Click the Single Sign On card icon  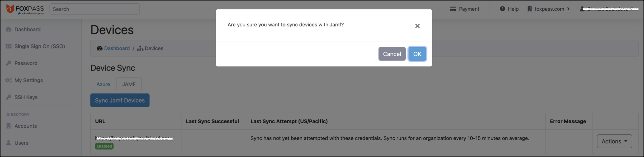pyautogui.click(x=9, y=46)
